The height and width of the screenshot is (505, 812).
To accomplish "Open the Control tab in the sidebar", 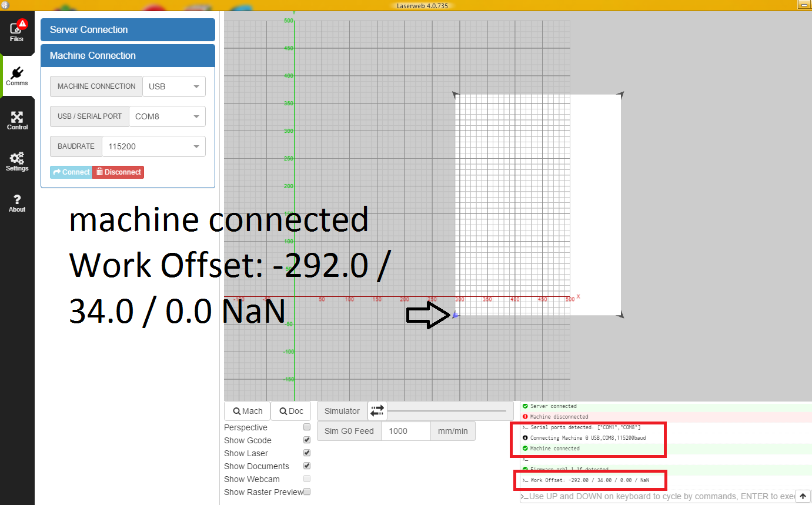I will (x=17, y=120).
